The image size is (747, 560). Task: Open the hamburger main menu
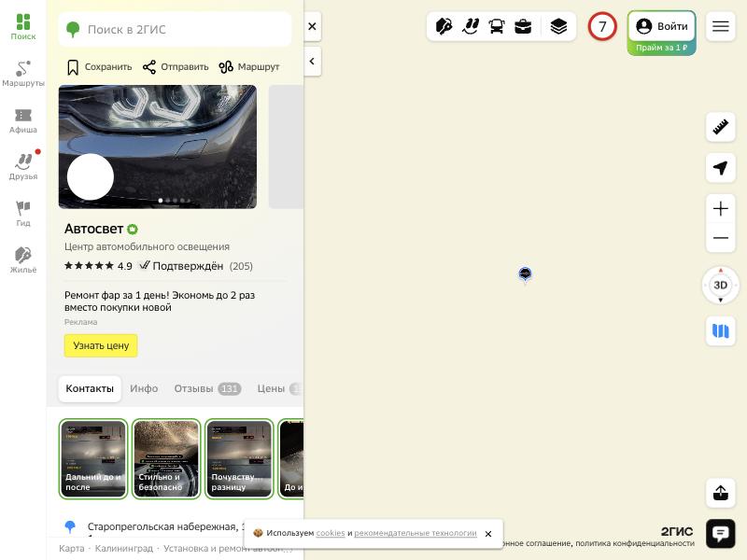720,26
